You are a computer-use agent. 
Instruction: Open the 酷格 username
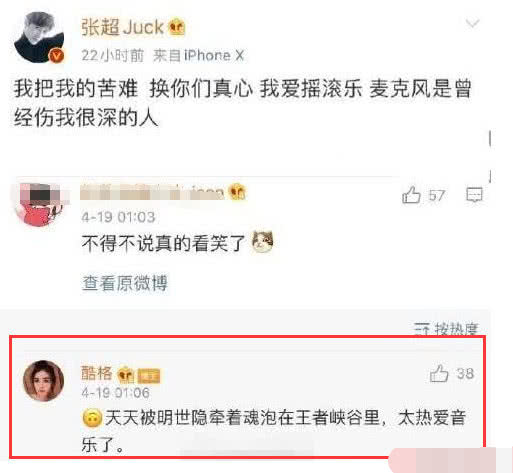point(97,373)
